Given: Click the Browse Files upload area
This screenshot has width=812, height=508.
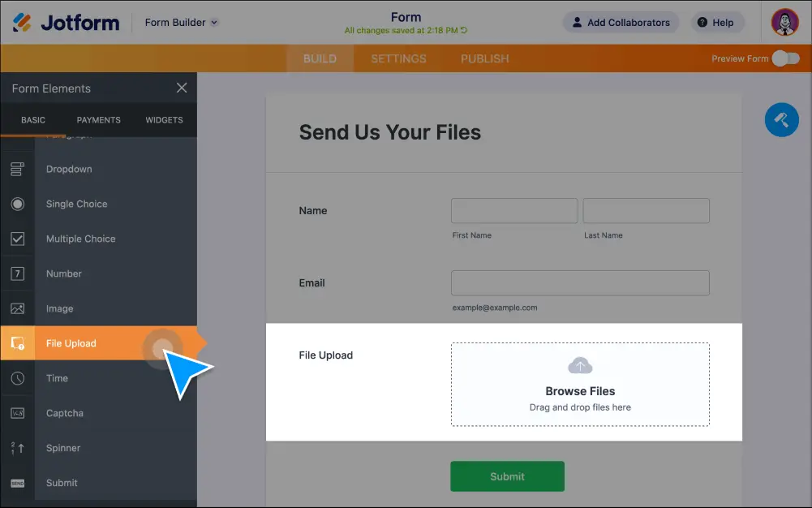Looking at the screenshot, I should pyautogui.click(x=580, y=384).
